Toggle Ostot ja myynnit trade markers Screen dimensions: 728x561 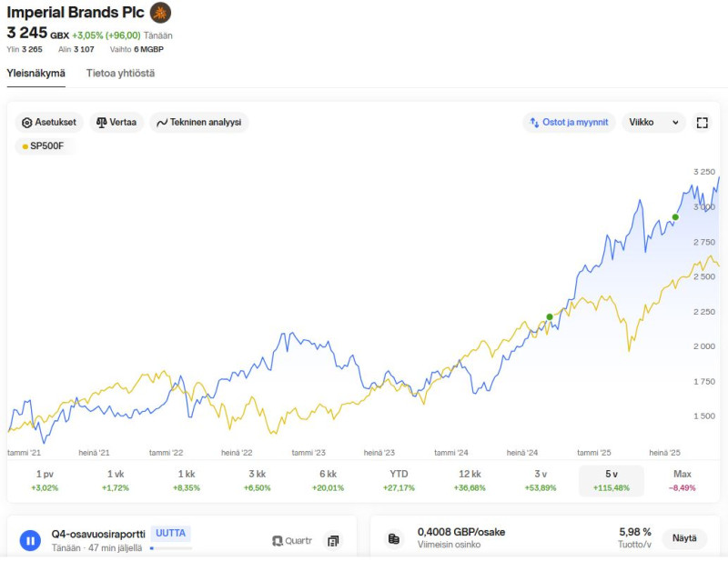[569, 123]
